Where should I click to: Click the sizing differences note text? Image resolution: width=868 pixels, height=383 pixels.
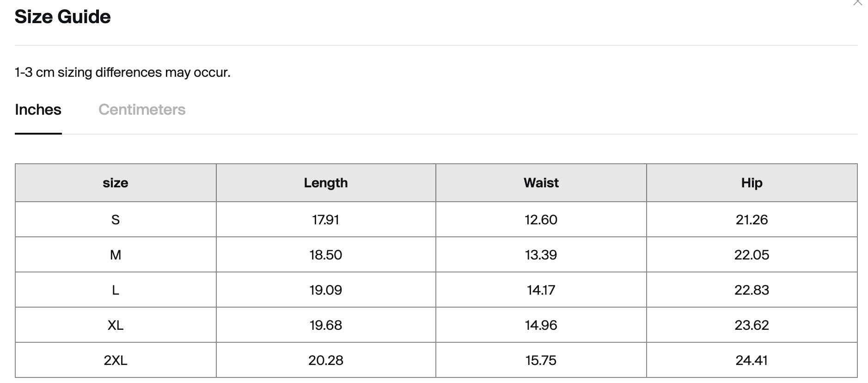point(122,73)
